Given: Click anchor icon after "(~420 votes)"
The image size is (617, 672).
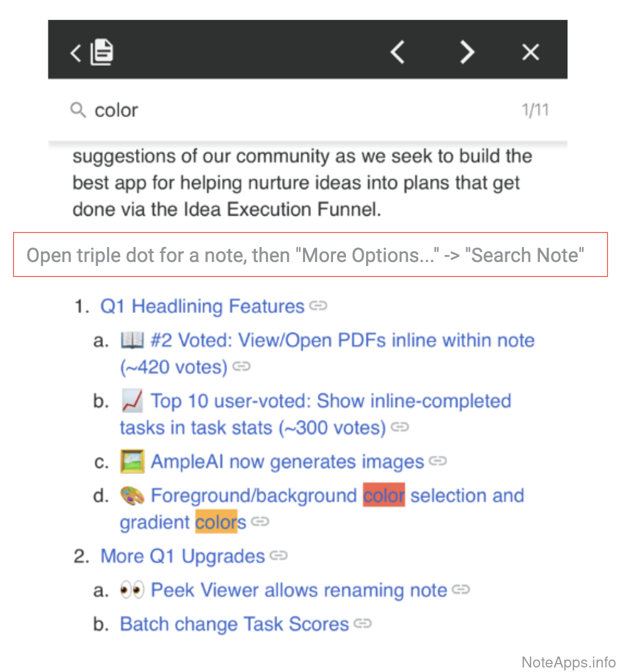Looking at the screenshot, I should coord(241,366).
